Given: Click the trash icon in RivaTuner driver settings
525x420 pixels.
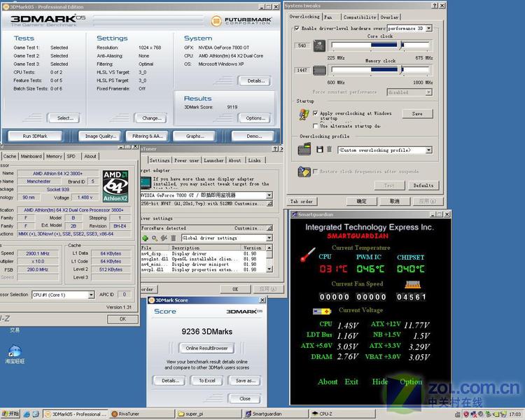Looking at the screenshot, I should (173, 238).
